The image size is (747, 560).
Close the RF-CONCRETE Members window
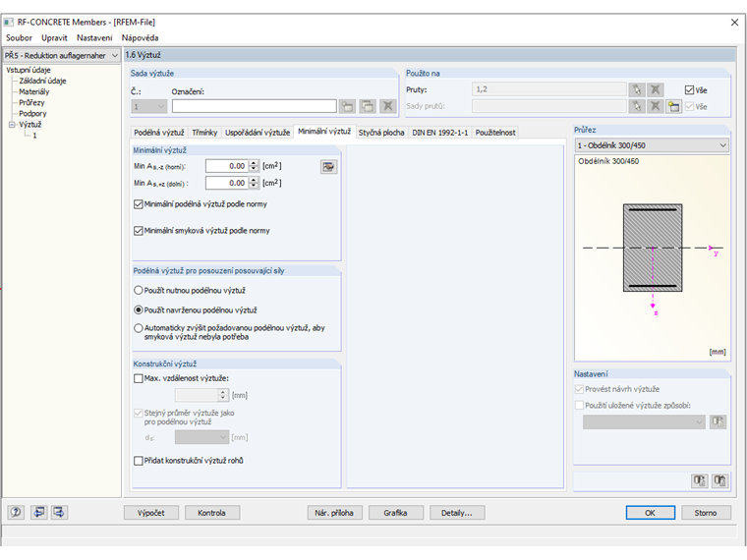pos(734,23)
